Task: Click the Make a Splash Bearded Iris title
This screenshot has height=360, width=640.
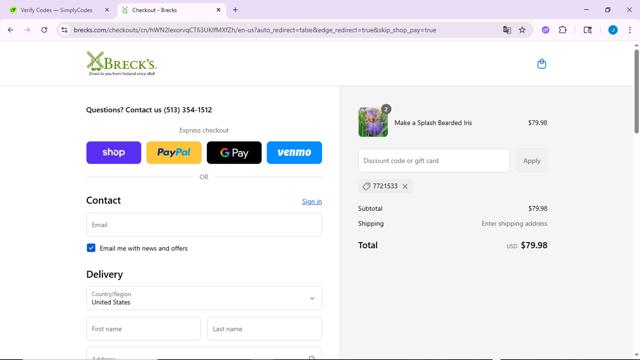Action: coord(433,123)
